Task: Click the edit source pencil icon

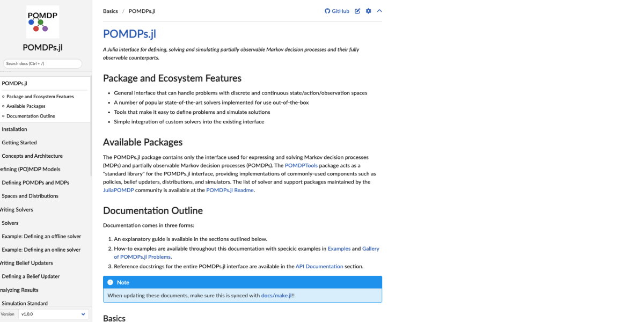Action: tap(357, 11)
